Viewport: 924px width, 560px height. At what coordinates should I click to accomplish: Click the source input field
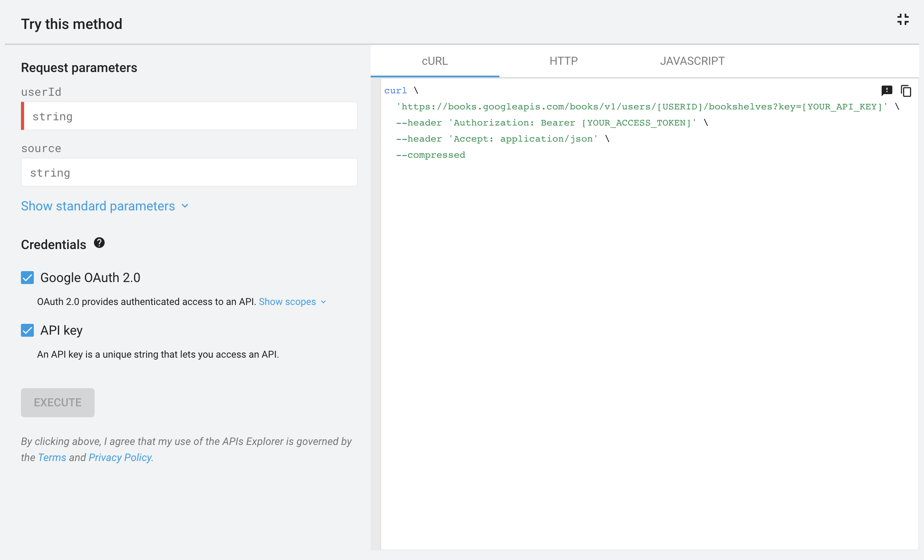tap(190, 172)
